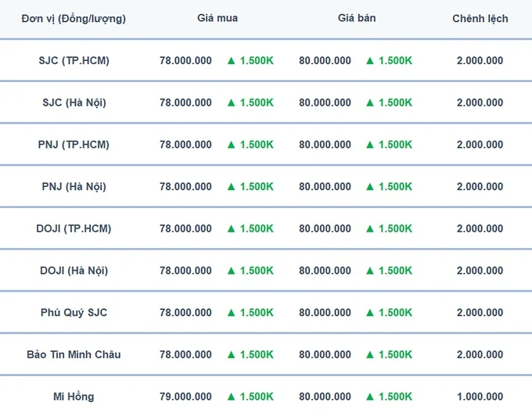Click the green up arrow for DOJI (TP.HCM) sell price

click(370, 229)
